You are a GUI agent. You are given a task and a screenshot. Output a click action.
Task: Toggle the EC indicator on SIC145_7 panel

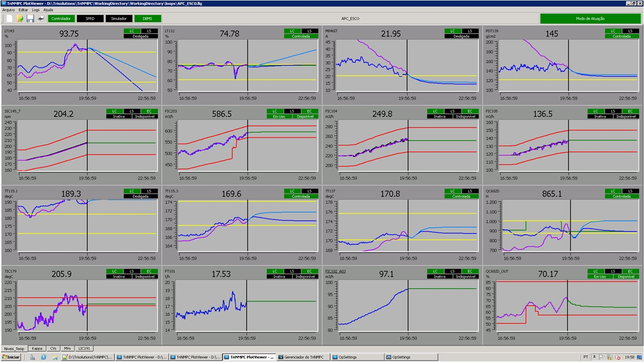pos(149,111)
